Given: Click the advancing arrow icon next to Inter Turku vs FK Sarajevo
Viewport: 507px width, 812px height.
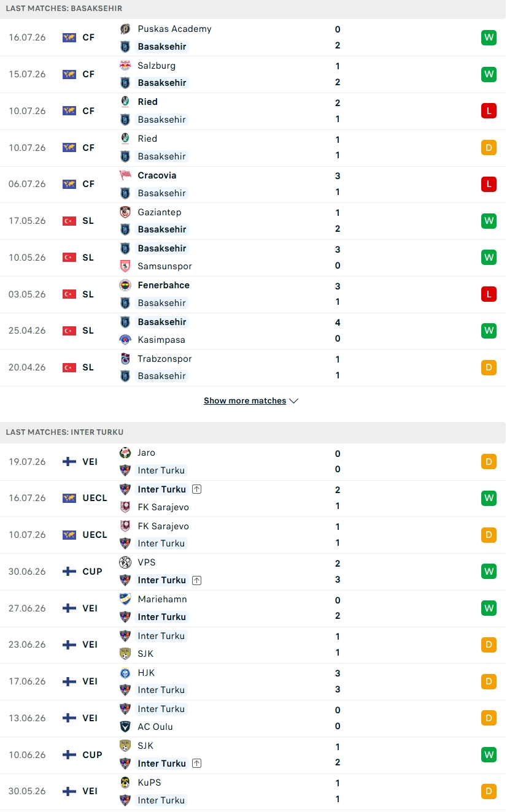Looking at the screenshot, I should click(196, 489).
